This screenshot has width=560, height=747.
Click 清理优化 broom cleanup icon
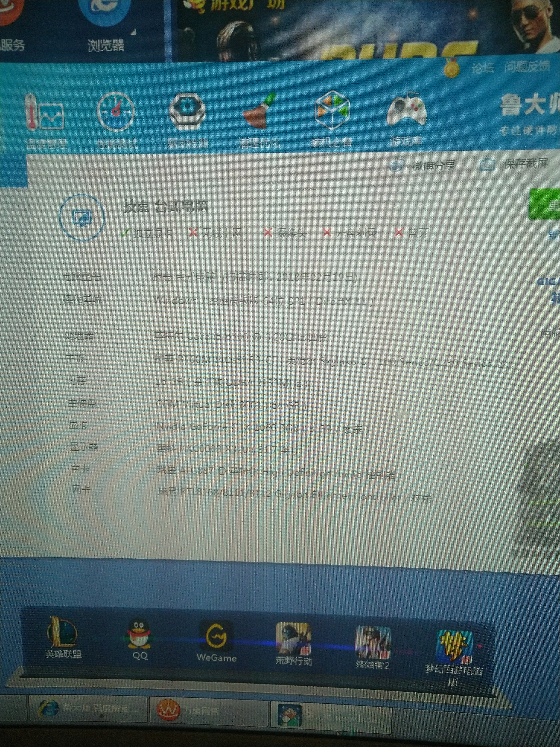(259, 112)
